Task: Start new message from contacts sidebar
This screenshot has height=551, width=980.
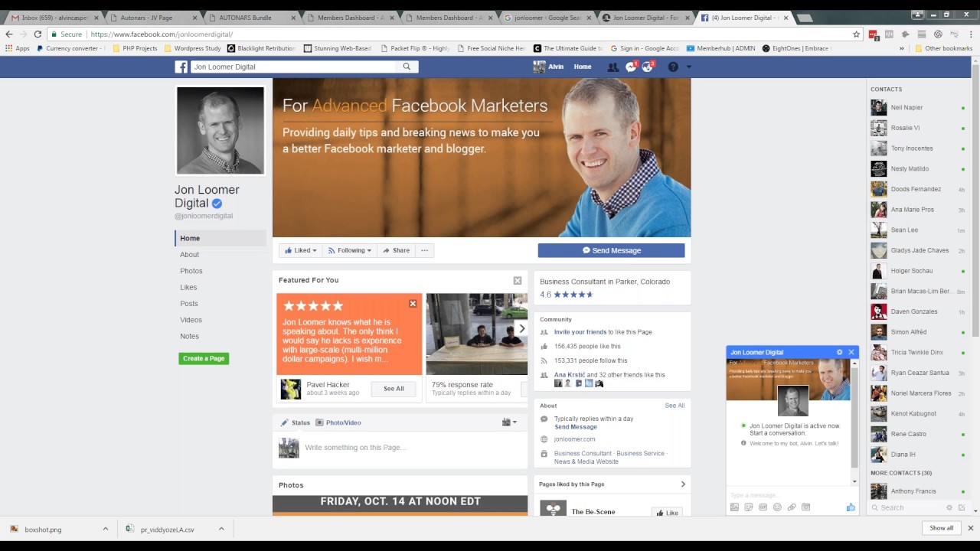Action: coord(962,507)
